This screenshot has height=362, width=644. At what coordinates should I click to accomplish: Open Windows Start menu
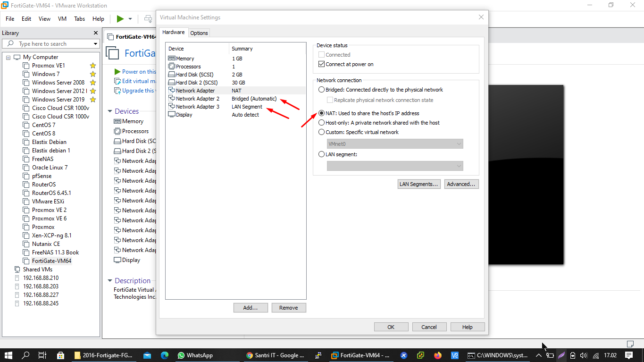[8, 355]
